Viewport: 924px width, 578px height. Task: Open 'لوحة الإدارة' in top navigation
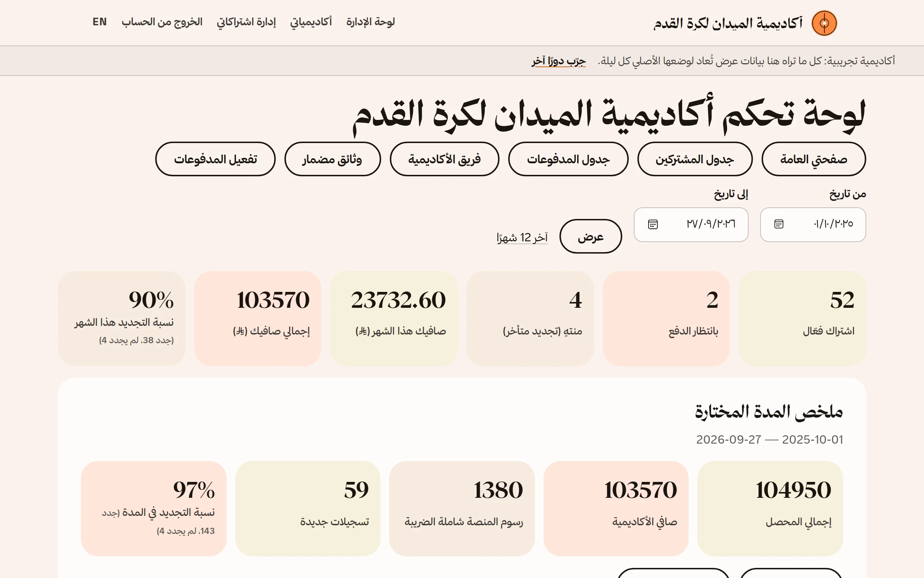[x=370, y=22]
